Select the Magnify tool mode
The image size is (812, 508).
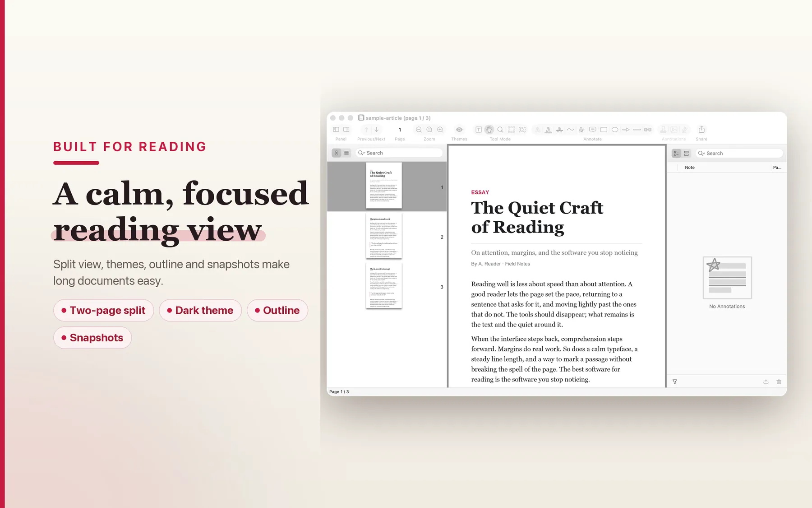500,130
